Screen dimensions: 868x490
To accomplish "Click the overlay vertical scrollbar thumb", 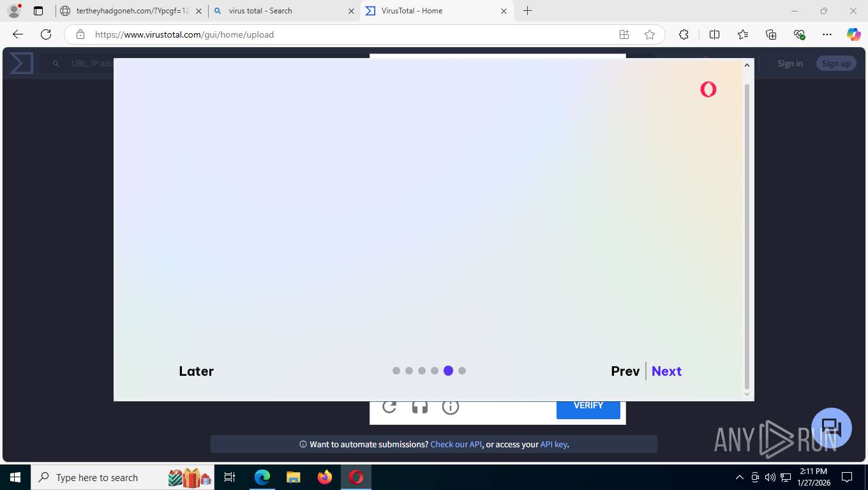I will (x=747, y=236).
